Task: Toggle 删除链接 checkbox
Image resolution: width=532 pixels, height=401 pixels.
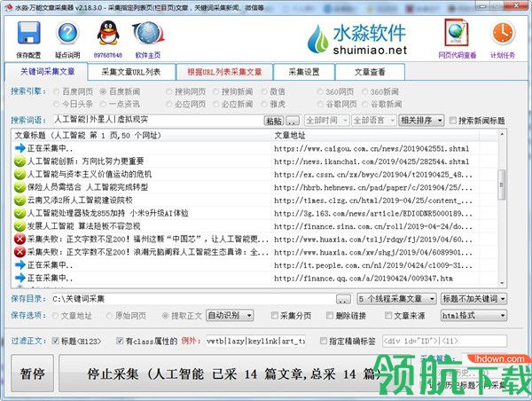Action: 330,316
